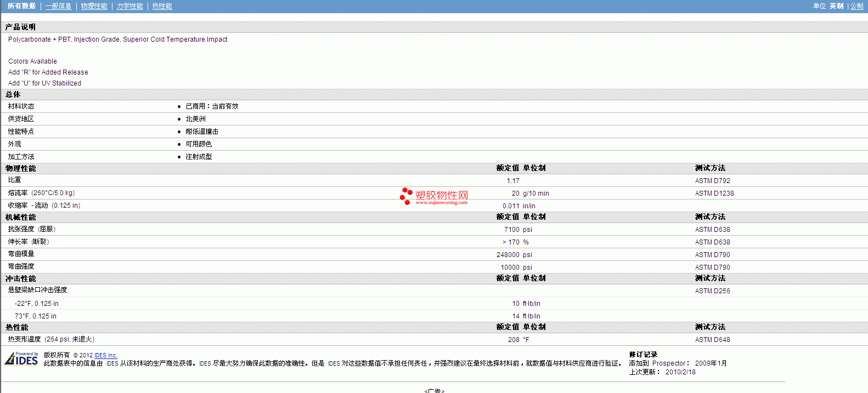Click flexural strength value 10000 psi
Image resolution: width=868 pixels, height=393 pixels.
click(516, 267)
